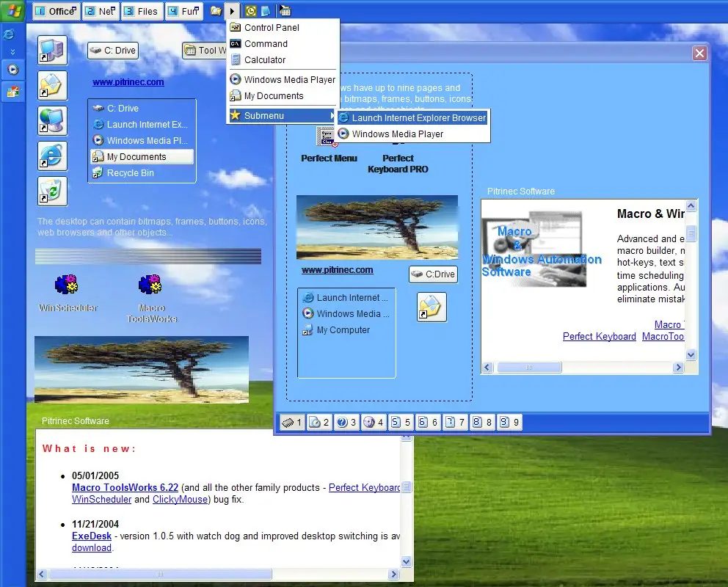728x587 pixels.
Task: Choose Windows Media Player above My Documents in menu
Action: [283, 80]
